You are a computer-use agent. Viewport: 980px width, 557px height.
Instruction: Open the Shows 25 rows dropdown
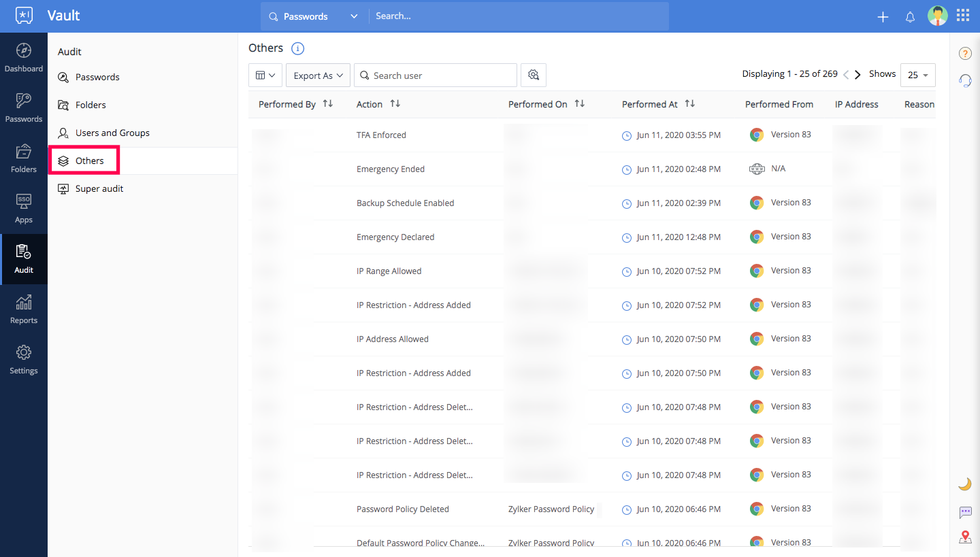point(917,75)
